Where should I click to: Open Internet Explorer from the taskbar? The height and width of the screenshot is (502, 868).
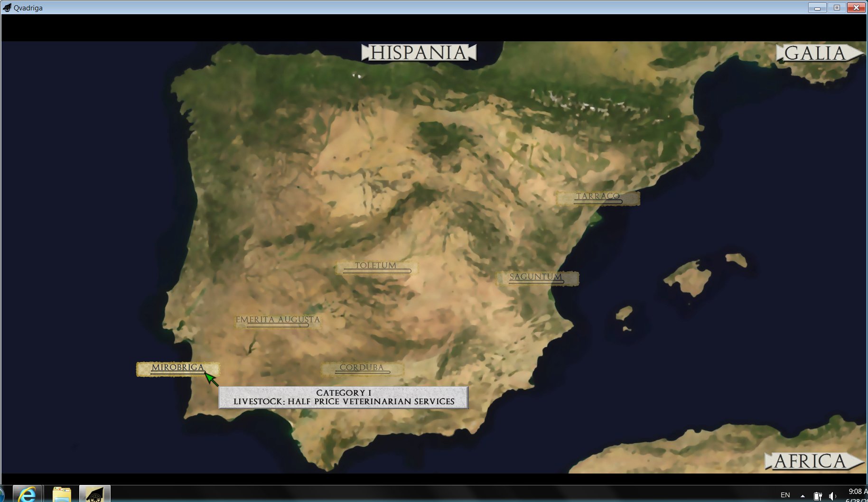click(27, 494)
